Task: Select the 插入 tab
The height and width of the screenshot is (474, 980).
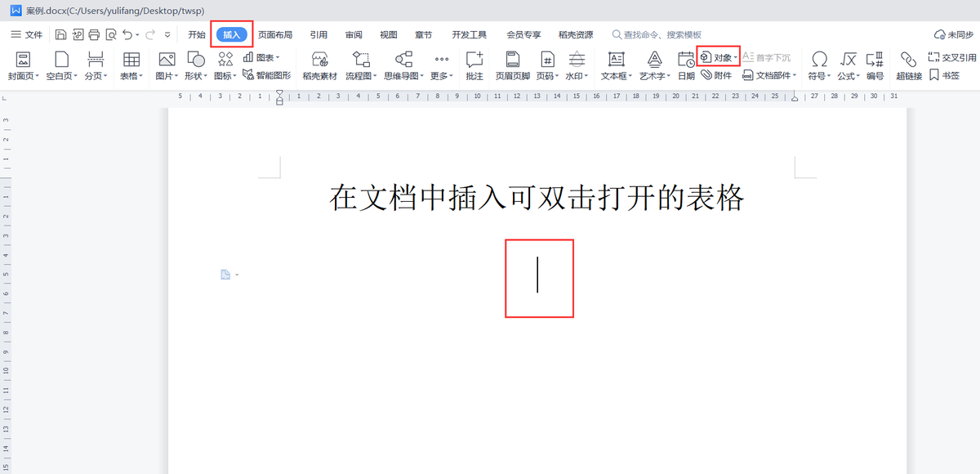Action: (x=232, y=34)
